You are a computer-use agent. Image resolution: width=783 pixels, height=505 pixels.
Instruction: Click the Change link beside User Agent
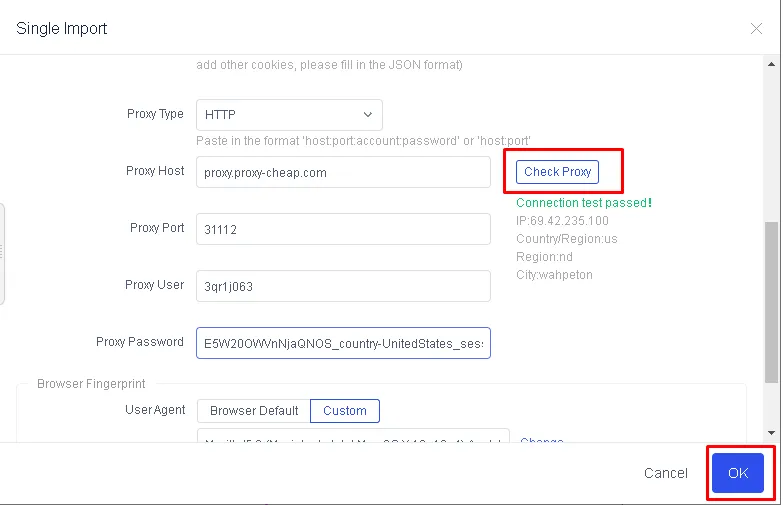542,441
